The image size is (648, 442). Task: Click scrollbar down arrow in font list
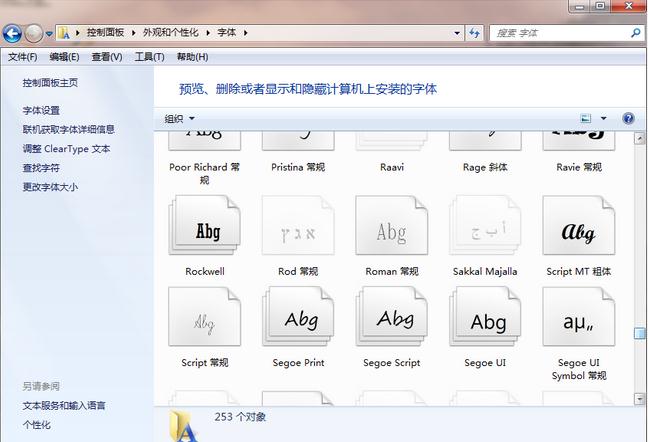click(640, 399)
